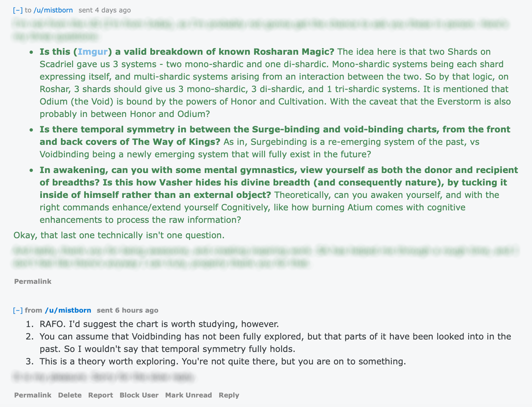The image size is (532, 407).
Task: Collapse the message sent to /u/mistborn
Action: (x=18, y=10)
